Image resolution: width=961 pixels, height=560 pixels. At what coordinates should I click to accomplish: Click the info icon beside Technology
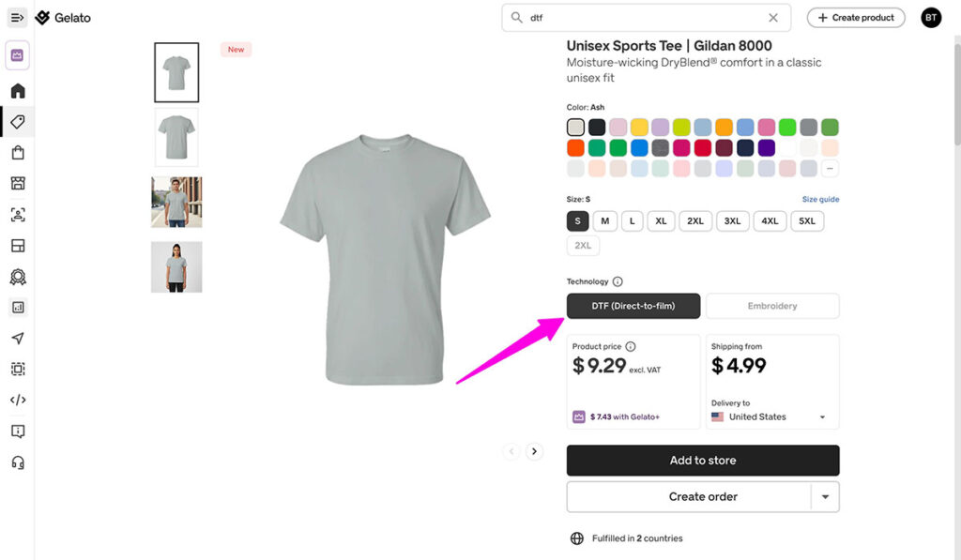point(618,281)
